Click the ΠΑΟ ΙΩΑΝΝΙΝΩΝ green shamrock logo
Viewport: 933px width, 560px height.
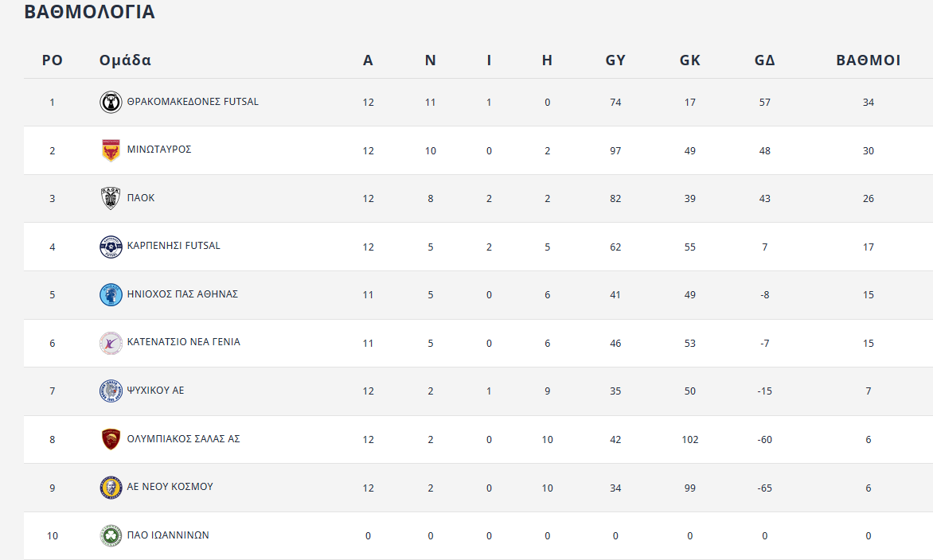point(111,535)
